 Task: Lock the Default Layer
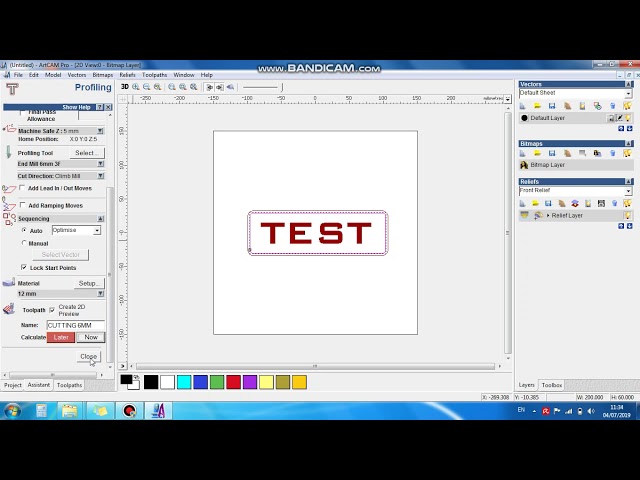[x=611, y=118]
